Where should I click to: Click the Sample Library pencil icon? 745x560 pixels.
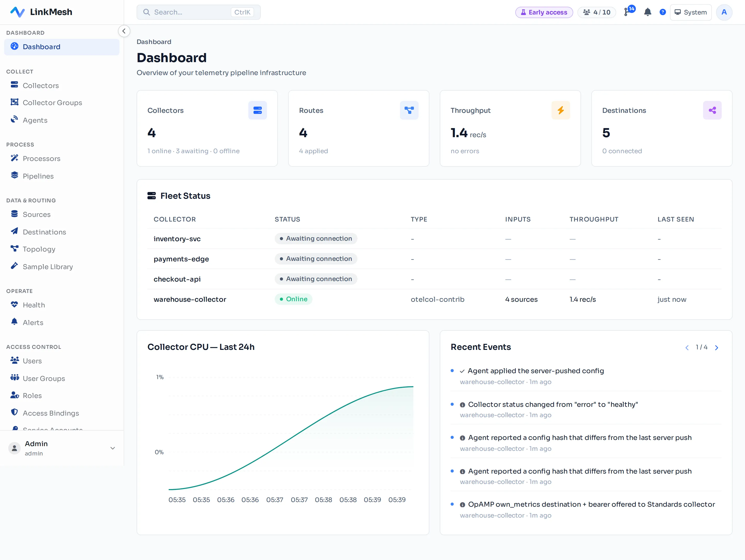(x=14, y=266)
